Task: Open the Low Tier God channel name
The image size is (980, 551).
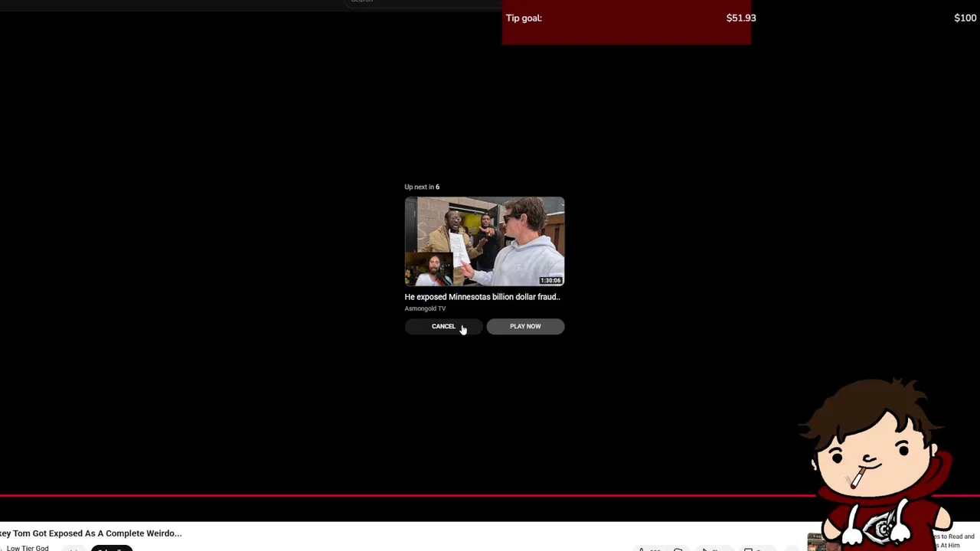Action: pos(28,548)
